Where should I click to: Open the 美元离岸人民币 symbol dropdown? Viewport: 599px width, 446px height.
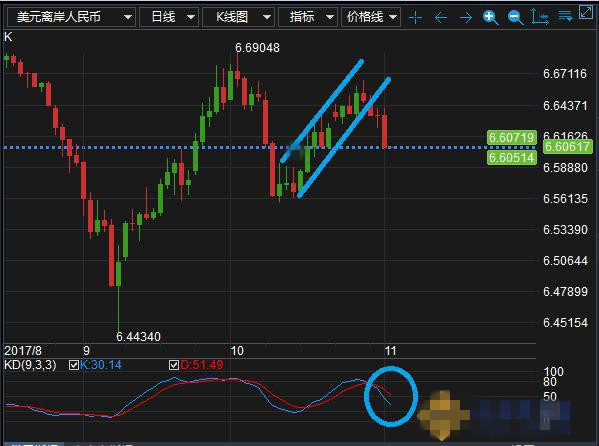[x=71, y=17]
